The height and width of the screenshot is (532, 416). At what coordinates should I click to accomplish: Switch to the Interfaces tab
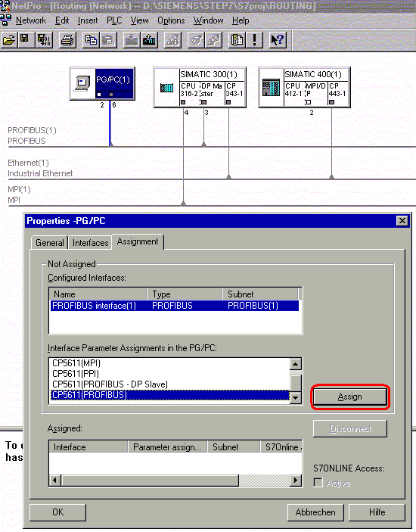(90, 243)
